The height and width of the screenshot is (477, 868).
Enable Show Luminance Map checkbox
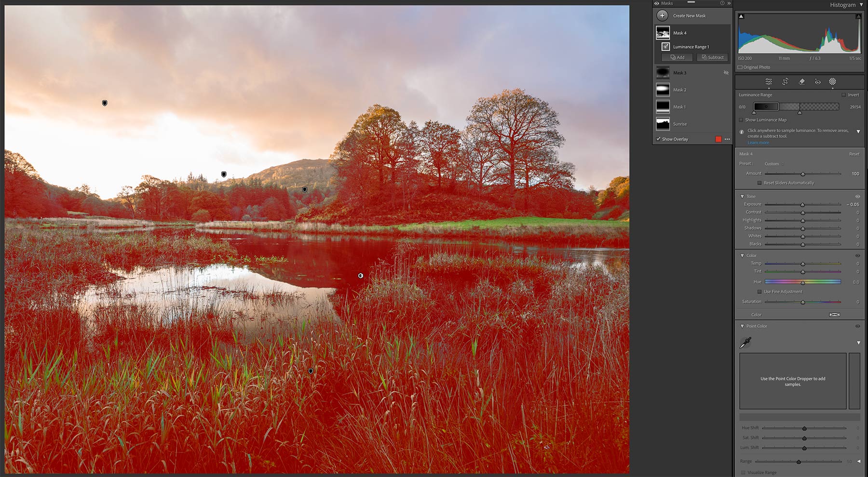tap(741, 120)
